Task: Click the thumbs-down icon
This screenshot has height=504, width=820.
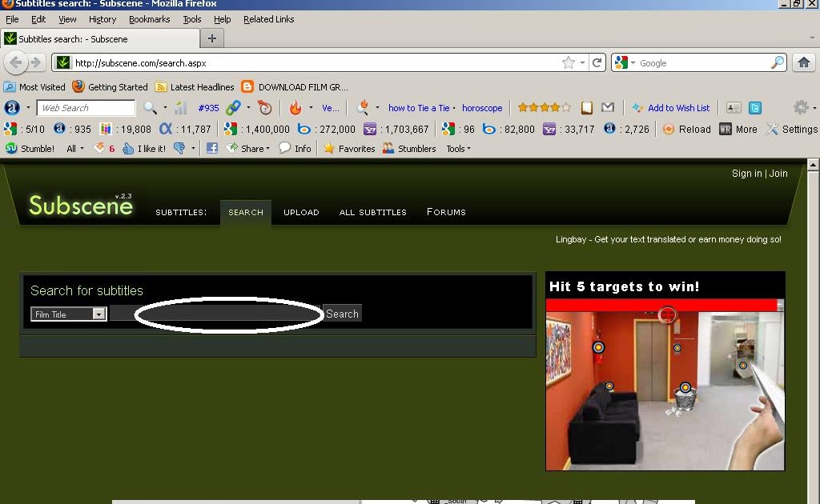Action: coord(179,148)
